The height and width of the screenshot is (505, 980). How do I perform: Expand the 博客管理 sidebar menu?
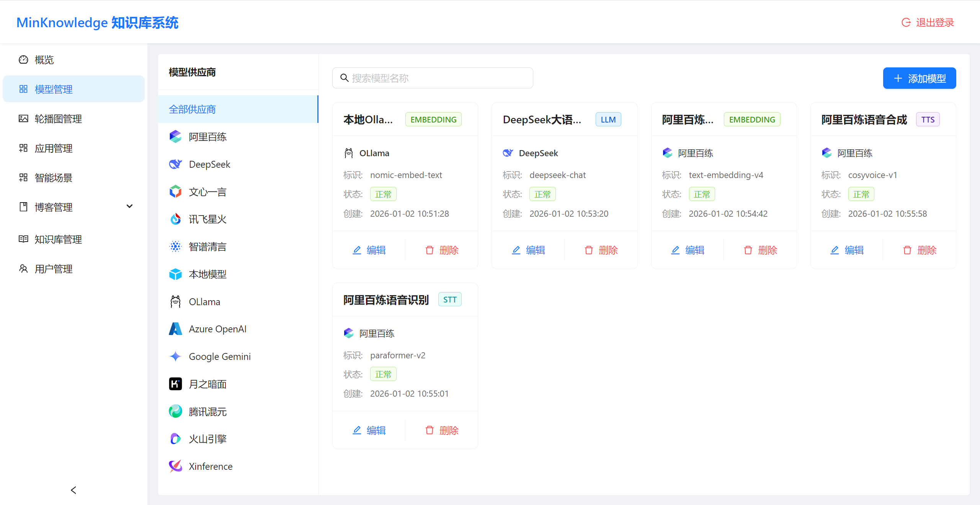click(129, 206)
